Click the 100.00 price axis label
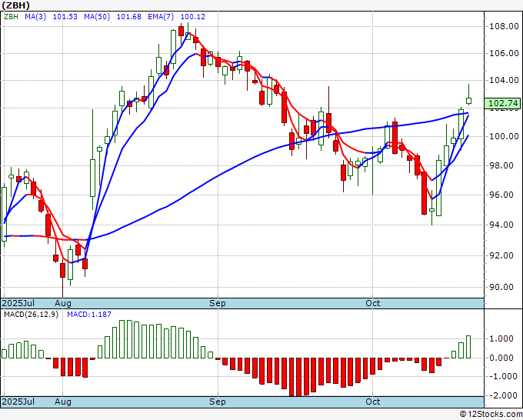 [x=504, y=136]
